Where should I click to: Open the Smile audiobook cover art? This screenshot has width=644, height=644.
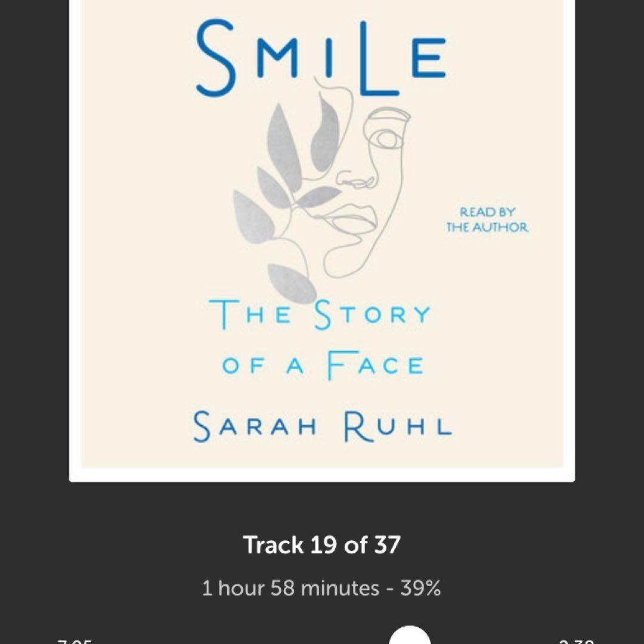[x=322, y=241]
